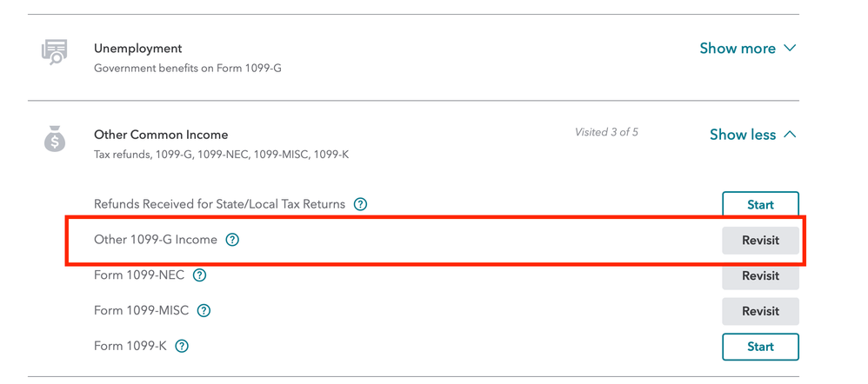This screenshot has height=384, width=868.
Task: Click help icon beside Form 1099-K
Action: pos(182,347)
